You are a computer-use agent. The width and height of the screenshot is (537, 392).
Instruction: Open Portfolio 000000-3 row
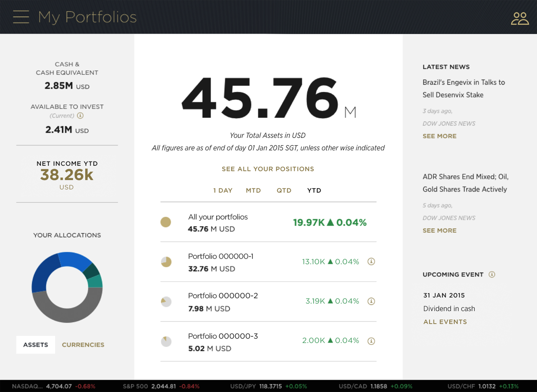tap(268, 342)
